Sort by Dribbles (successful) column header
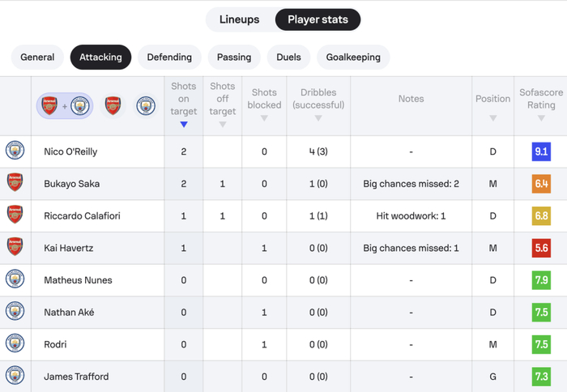This screenshot has height=392, width=567. [x=318, y=105]
